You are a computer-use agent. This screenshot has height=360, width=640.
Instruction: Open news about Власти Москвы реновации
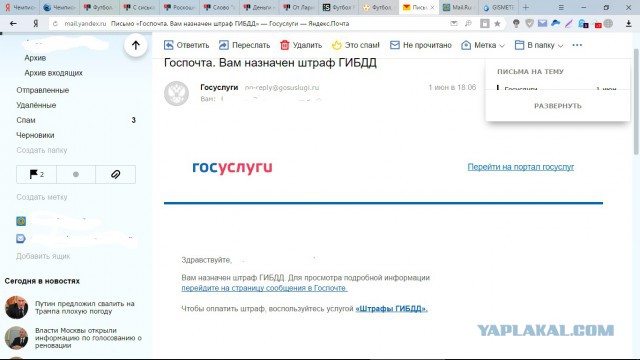[x=88, y=338]
